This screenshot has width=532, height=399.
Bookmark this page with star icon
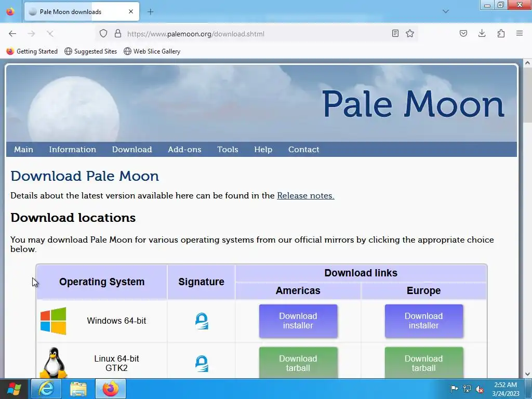click(410, 33)
